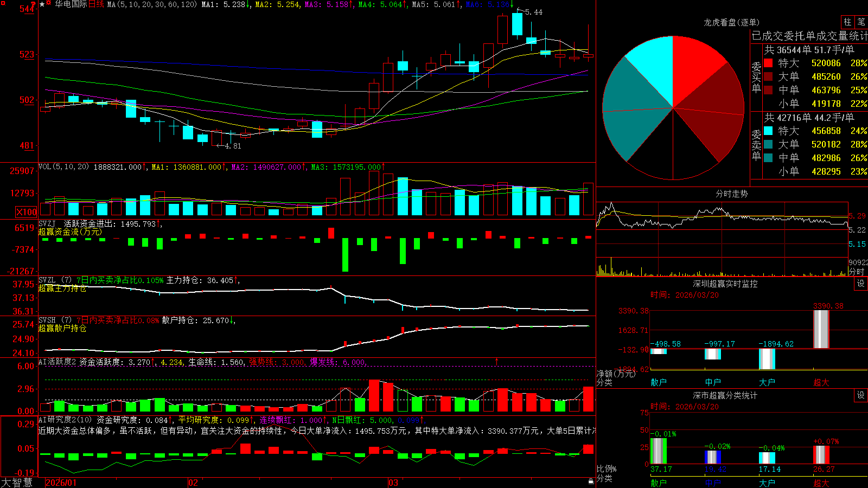Click the sell-side 大单 value 520182
Image resolution: width=868 pixels, height=488 pixels.
click(826, 144)
